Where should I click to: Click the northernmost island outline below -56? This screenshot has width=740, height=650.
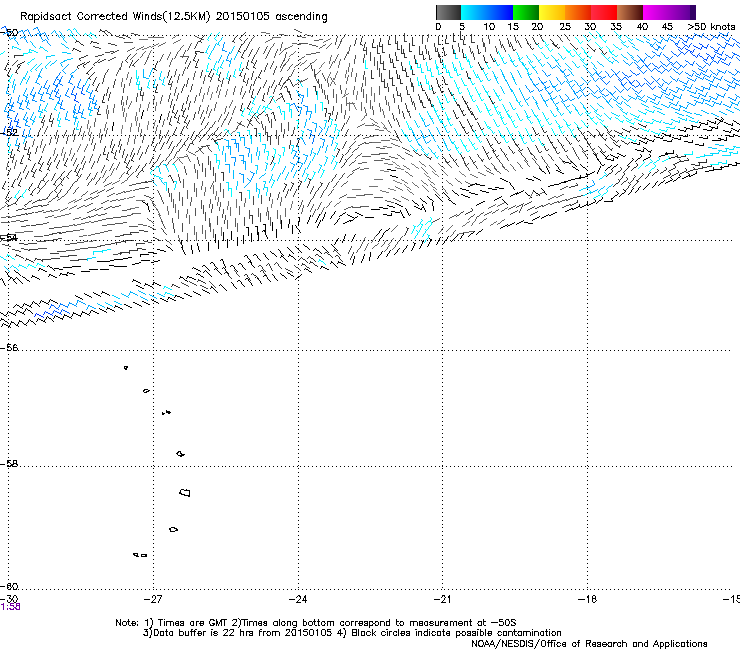[126, 368]
